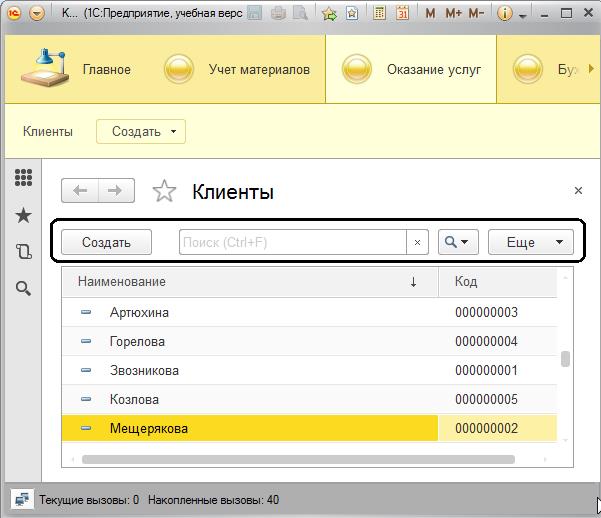Viewport: 601px width, 518px height.
Task: Click in the Поиск (Ctrl+F) field
Action: point(292,242)
